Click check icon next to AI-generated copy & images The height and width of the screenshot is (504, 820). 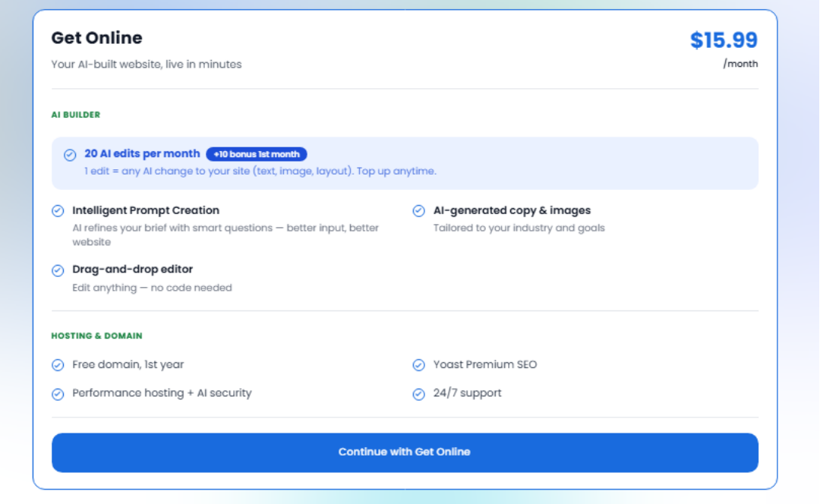click(x=419, y=211)
